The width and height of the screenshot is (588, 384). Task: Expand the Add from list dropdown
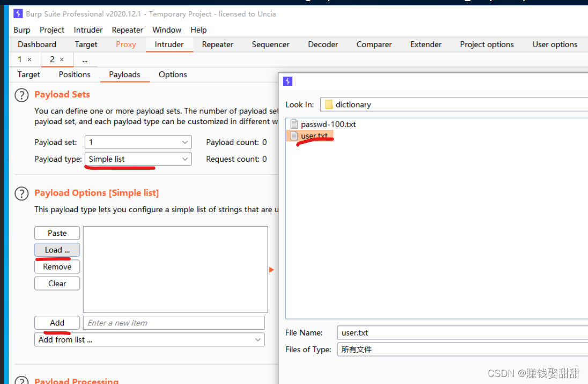pos(149,340)
